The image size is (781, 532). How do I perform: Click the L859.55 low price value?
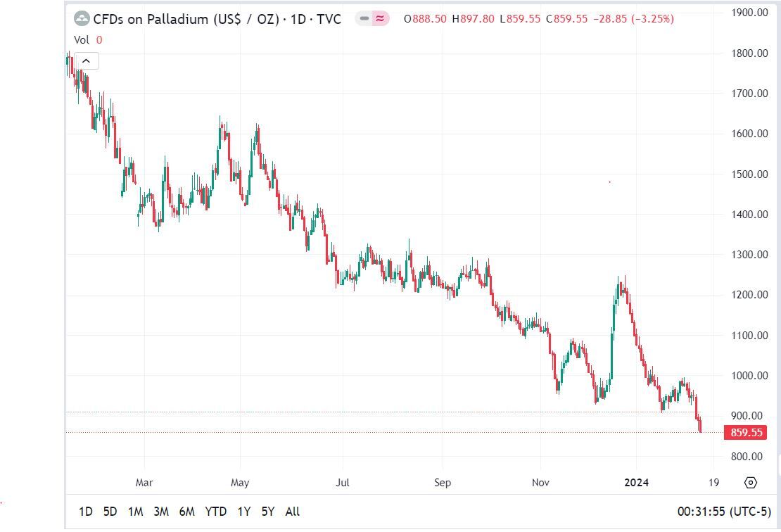pos(520,19)
